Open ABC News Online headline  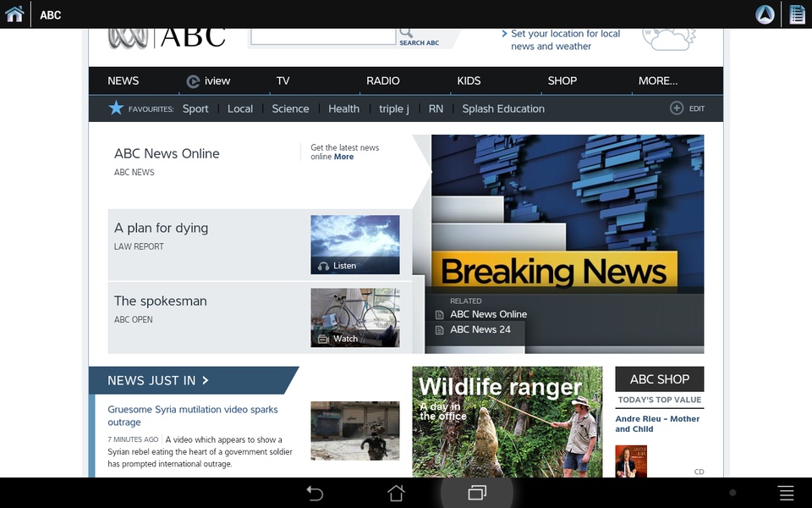(167, 153)
